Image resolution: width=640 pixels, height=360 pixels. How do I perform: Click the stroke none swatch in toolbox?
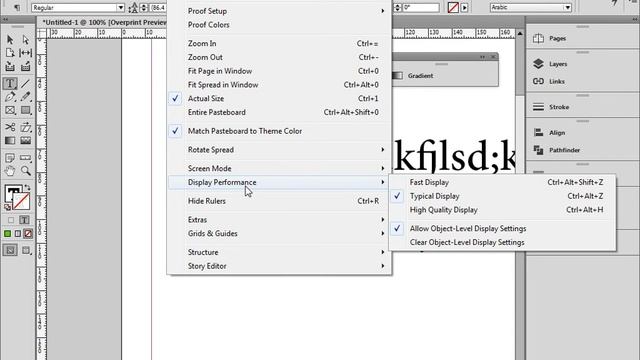click(21, 201)
